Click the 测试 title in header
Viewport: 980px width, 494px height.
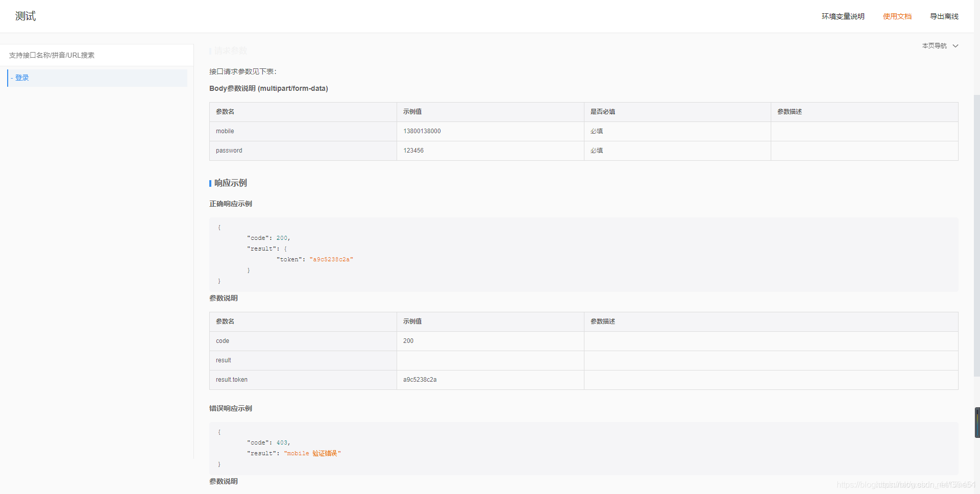point(26,16)
